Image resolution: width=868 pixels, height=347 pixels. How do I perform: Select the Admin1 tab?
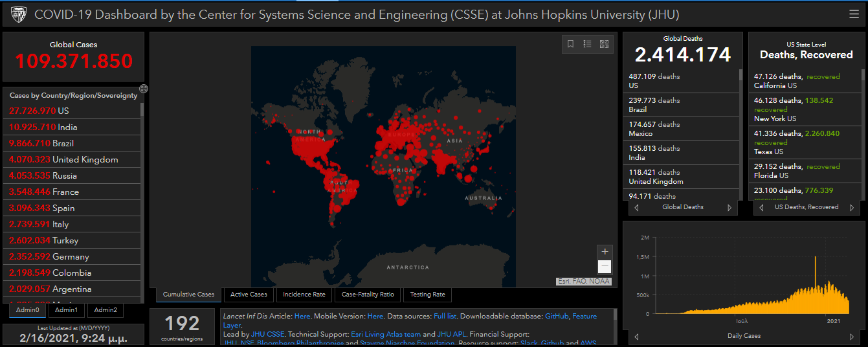click(x=66, y=310)
